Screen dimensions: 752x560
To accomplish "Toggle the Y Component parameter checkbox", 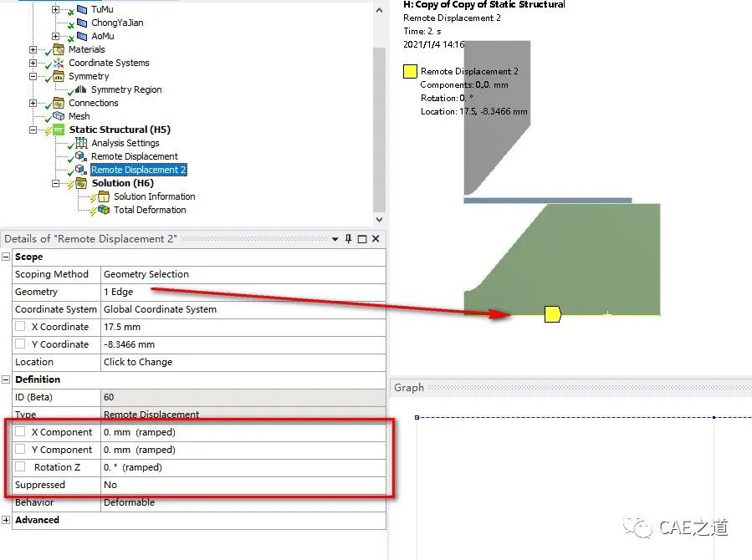I will point(20,449).
